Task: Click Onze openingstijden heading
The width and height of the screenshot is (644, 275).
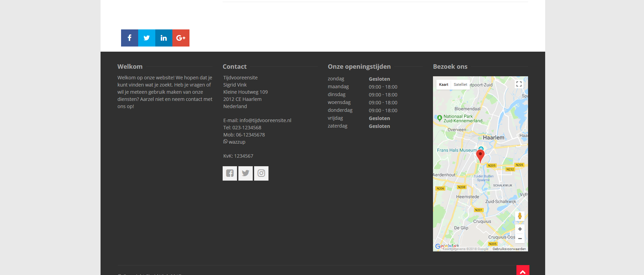Action: point(359,67)
